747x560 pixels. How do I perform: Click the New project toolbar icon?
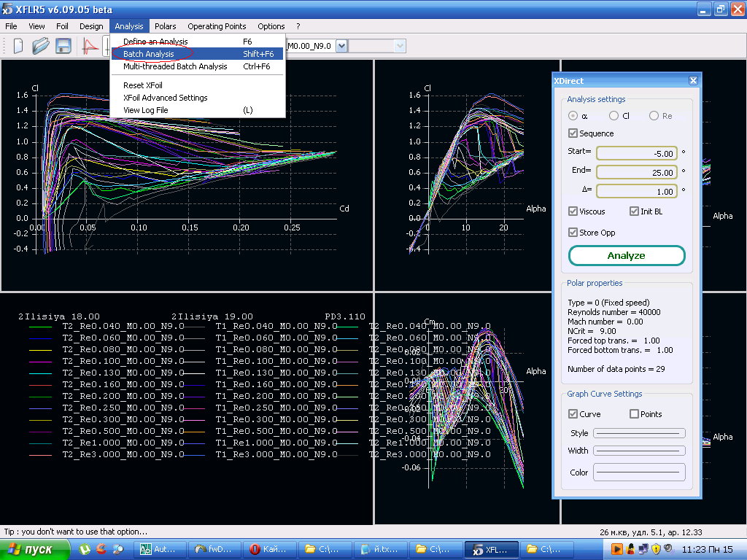point(18,46)
